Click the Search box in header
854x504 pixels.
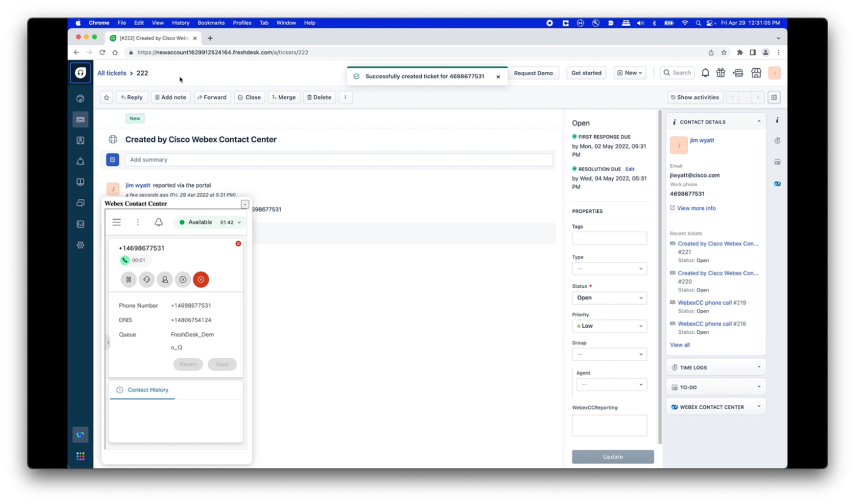point(677,73)
